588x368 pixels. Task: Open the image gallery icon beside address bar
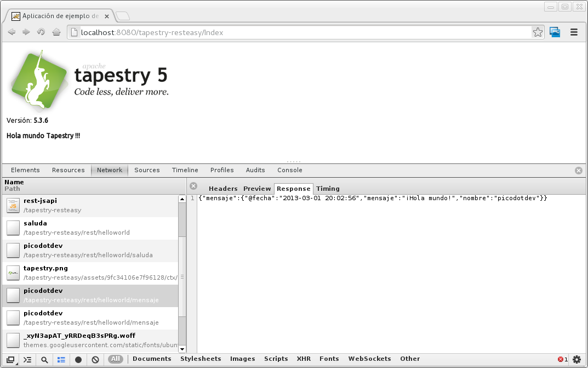coord(555,32)
